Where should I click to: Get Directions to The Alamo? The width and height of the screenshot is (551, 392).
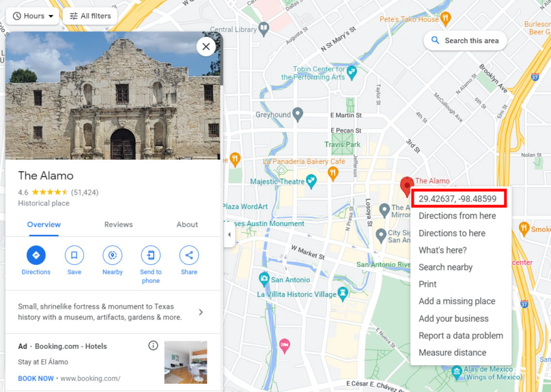click(36, 255)
